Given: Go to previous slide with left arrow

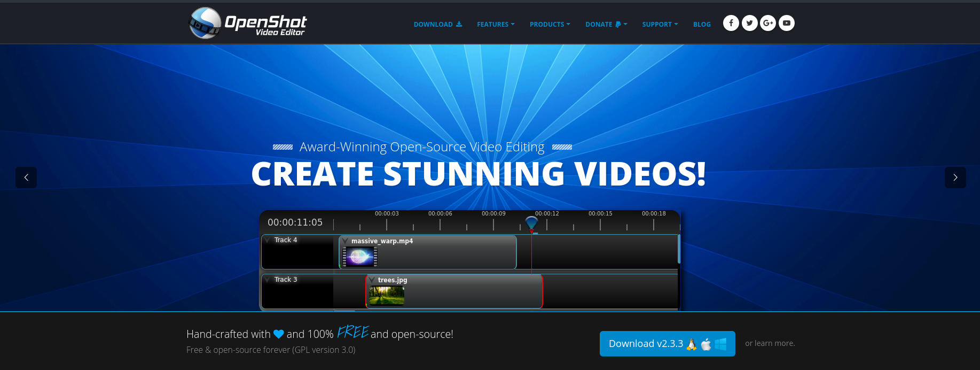Looking at the screenshot, I should pyautogui.click(x=26, y=178).
